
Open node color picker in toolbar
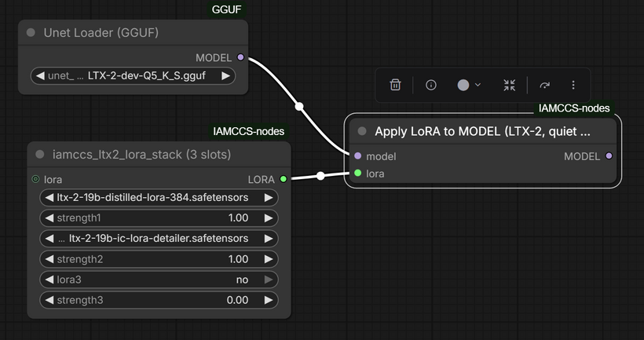coord(468,85)
